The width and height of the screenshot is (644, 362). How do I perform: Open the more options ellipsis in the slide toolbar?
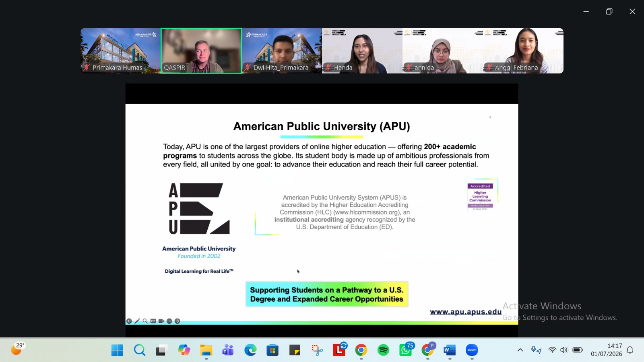tap(169, 321)
